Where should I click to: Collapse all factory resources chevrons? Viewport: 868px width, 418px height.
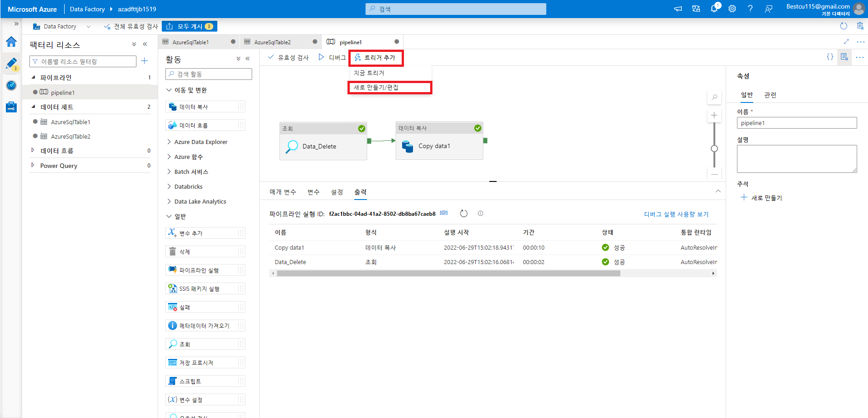134,44
